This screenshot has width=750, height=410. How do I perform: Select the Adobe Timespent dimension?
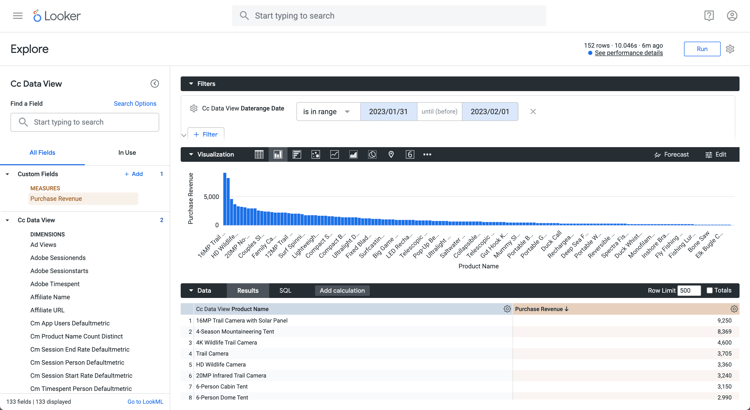(x=55, y=284)
